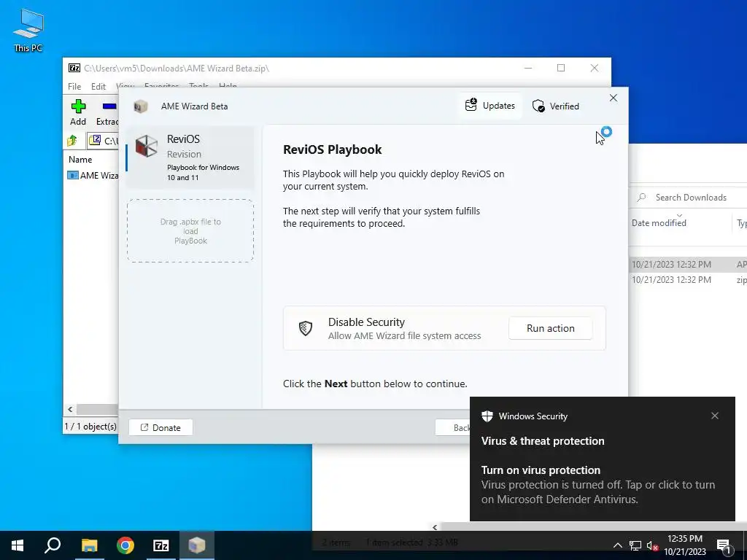Open the taskbar clock and date

point(684,545)
